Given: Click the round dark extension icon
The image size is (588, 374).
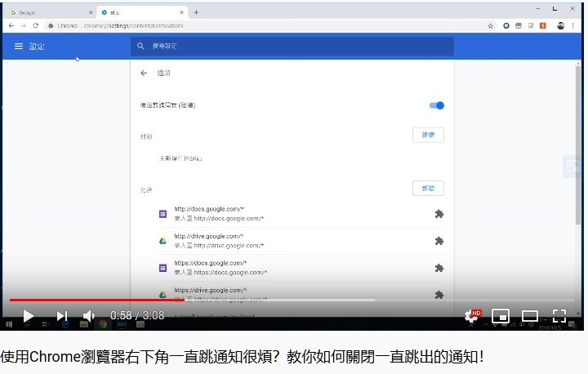Looking at the screenshot, I should click(x=506, y=25).
